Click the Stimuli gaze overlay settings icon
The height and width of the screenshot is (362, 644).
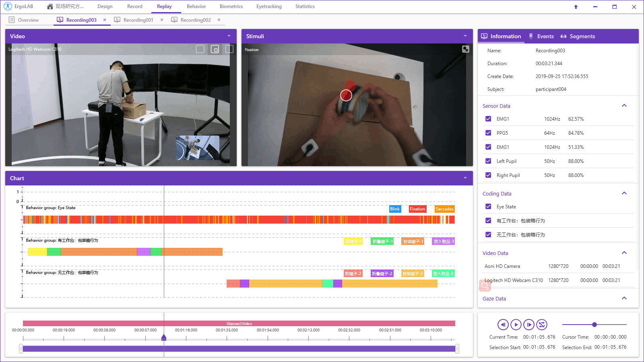(x=466, y=49)
